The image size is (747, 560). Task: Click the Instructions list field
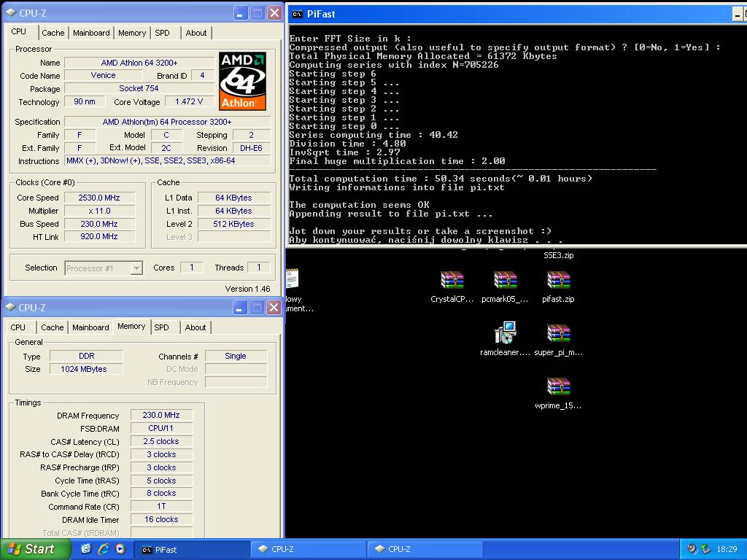click(x=168, y=161)
